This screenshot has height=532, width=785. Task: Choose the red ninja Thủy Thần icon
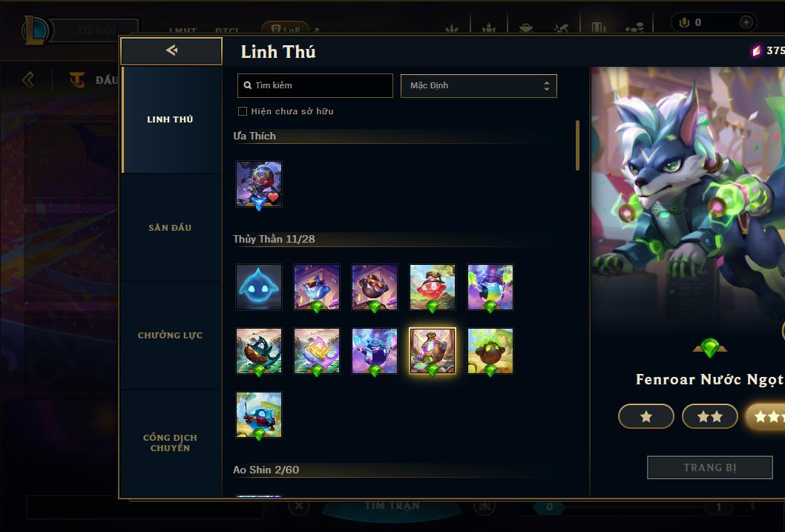[259, 415]
